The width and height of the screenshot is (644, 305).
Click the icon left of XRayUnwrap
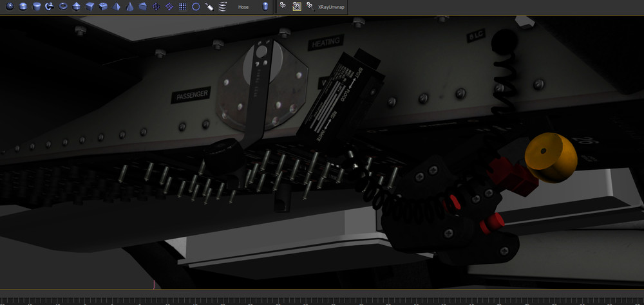pyautogui.click(x=311, y=7)
